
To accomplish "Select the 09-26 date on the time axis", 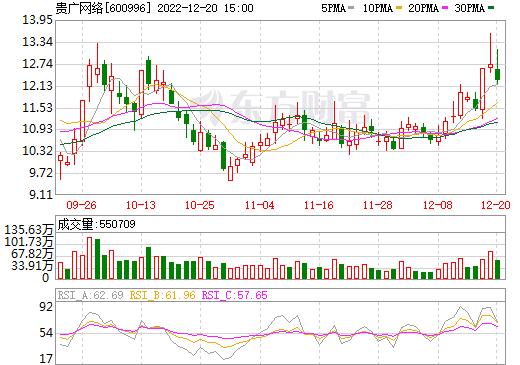I will pyautogui.click(x=81, y=205).
